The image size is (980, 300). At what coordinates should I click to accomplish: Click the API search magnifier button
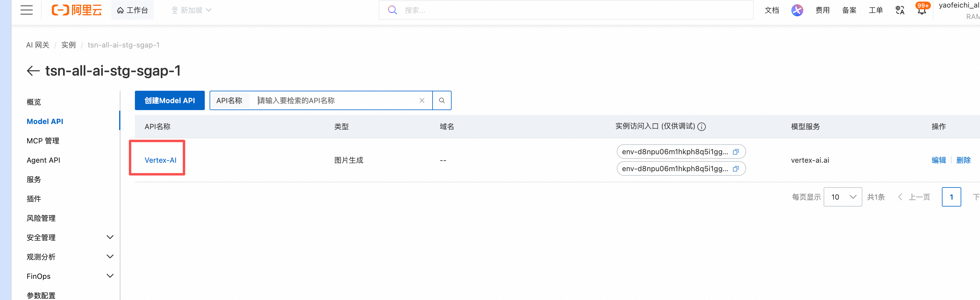[x=442, y=100]
